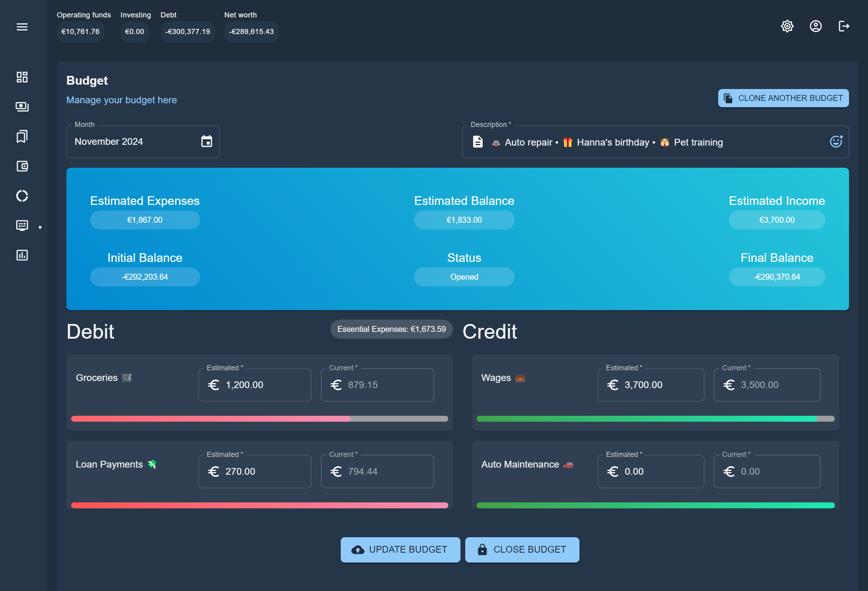Open the bar chart reports sidebar icon
This screenshot has width=868, height=591.
click(x=22, y=255)
